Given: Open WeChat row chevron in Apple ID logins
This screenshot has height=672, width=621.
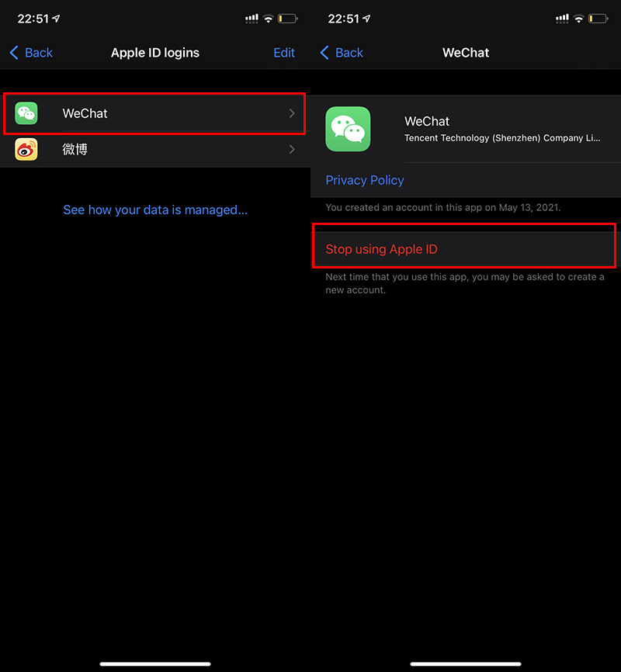Looking at the screenshot, I should [292, 113].
